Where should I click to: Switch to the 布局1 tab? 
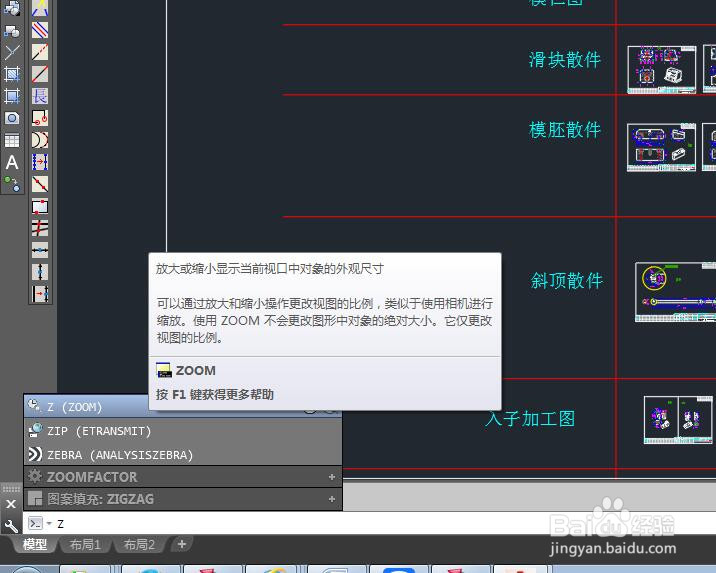tap(85, 544)
